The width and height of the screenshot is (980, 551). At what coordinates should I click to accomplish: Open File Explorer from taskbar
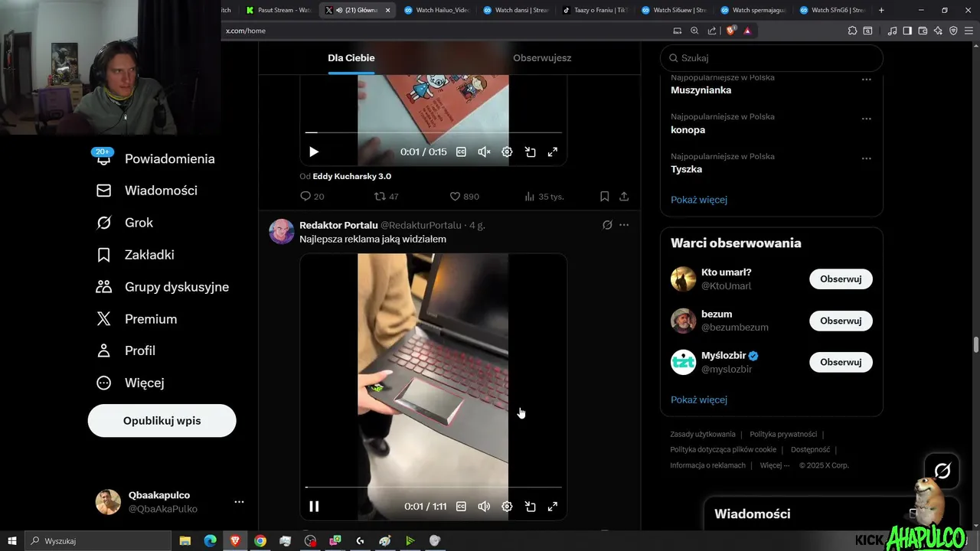point(185,541)
